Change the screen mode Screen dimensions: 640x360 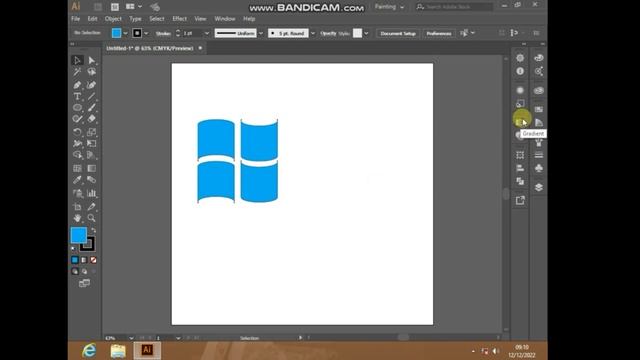pos(84,283)
